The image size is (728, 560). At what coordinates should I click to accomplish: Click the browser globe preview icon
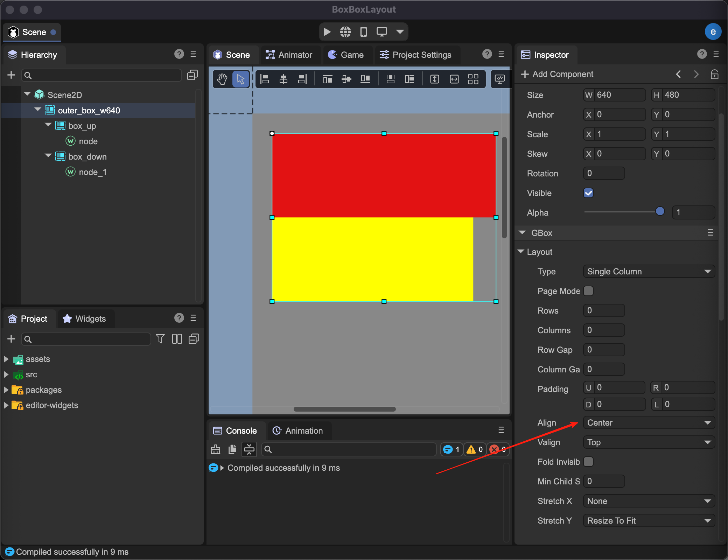point(345,32)
